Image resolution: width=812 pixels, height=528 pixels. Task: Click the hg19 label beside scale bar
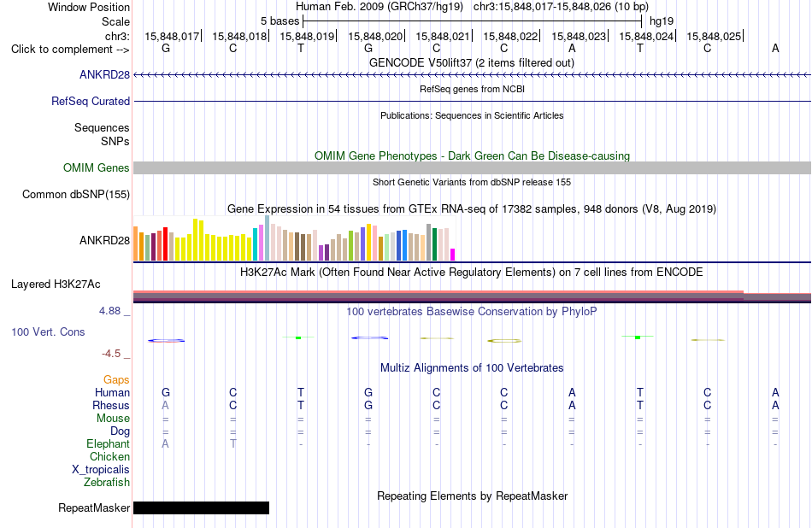click(x=662, y=21)
